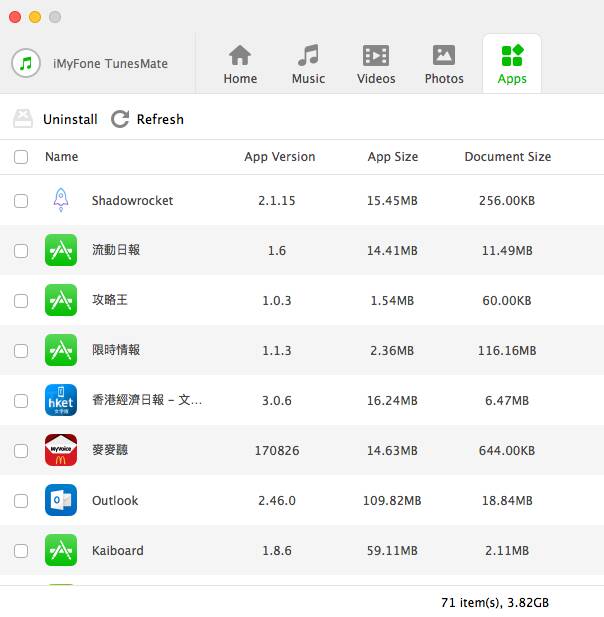Click the Uninstall trash icon

23,118
